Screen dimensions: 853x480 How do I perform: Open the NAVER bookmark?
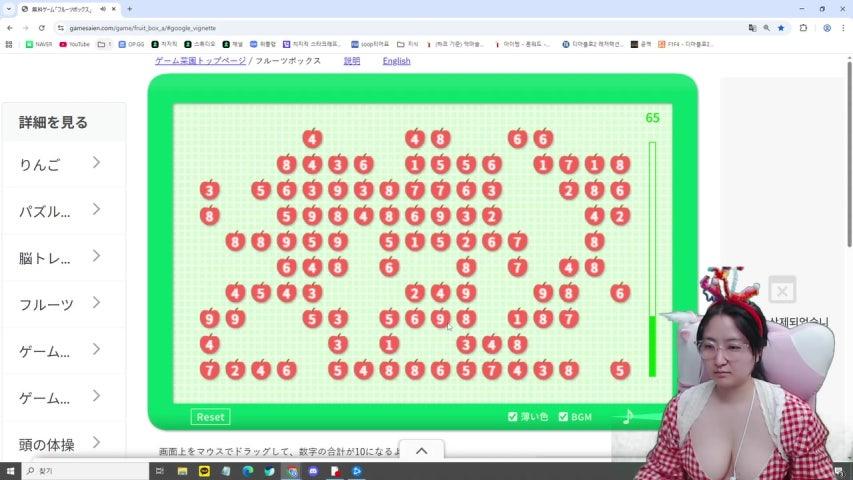39,44
